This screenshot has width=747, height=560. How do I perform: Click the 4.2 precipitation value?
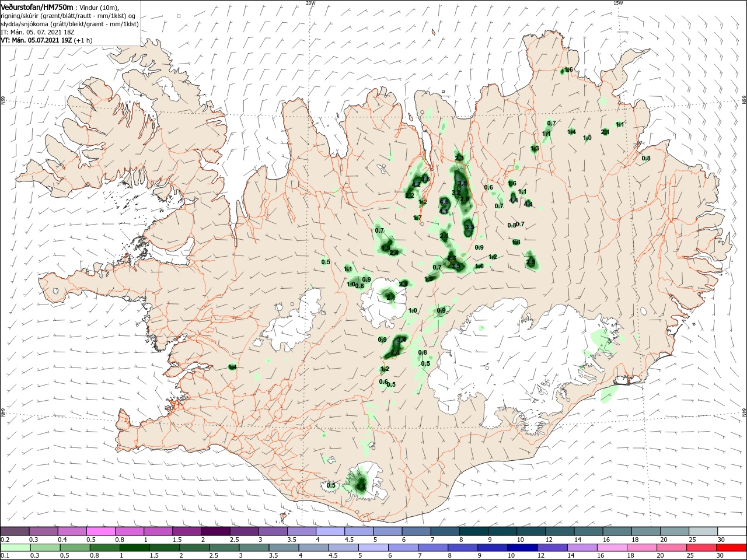[416, 184]
